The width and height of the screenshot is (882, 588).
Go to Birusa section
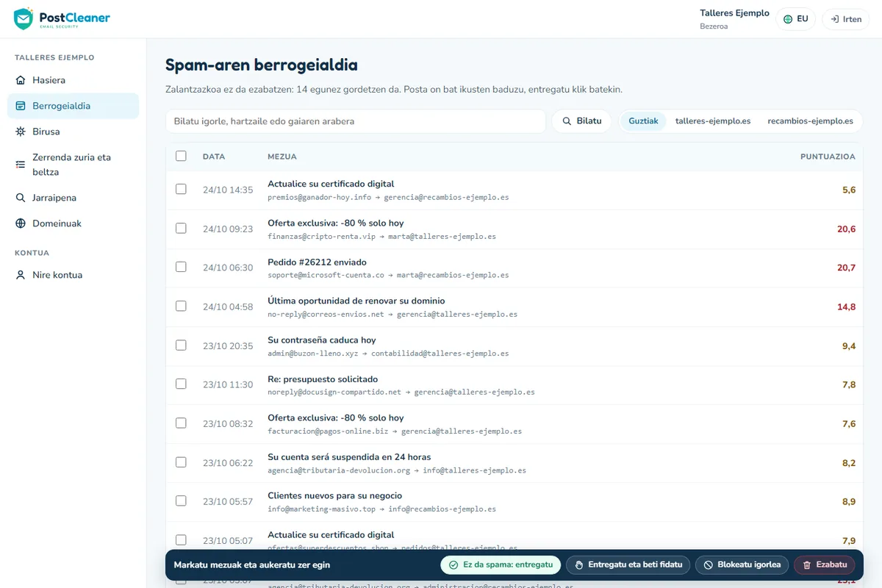click(73, 132)
